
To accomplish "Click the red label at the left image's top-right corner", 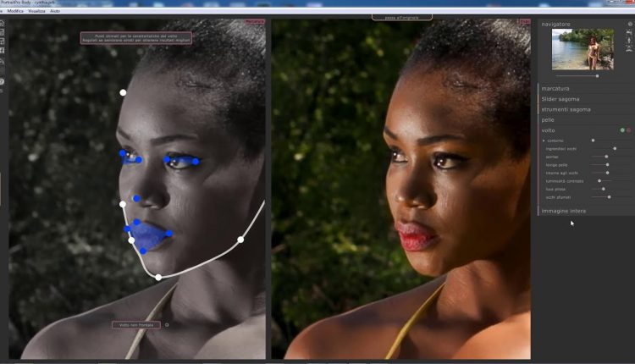I will click(x=255, y=21).
